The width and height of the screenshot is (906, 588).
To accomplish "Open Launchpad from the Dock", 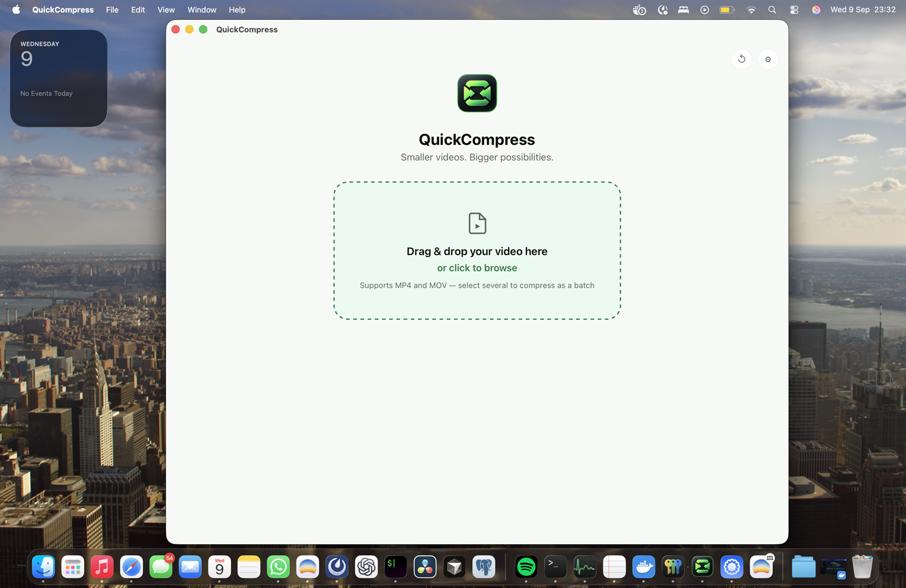I will pyautogui.click(x=72, y=566).
